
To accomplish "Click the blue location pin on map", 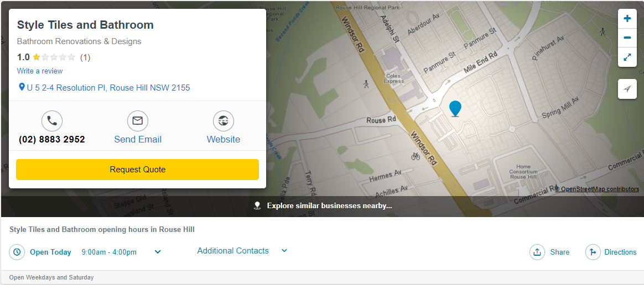I will point(455,109).
